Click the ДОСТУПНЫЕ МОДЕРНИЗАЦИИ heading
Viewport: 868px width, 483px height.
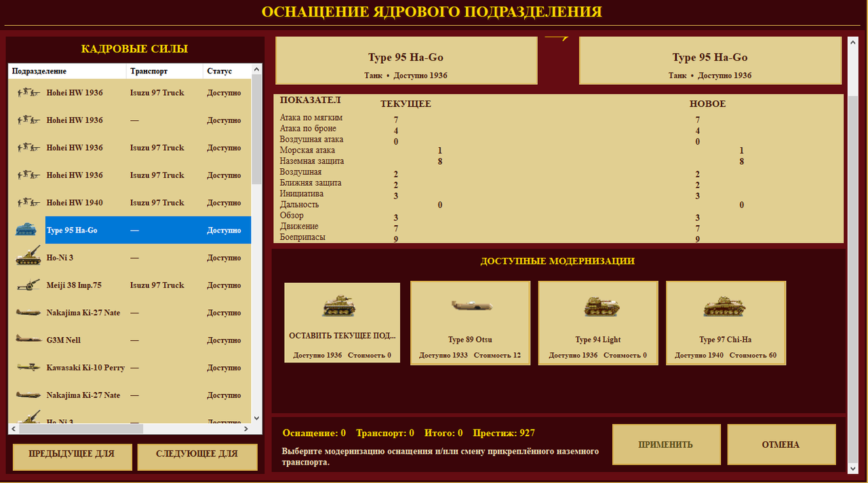[x=557, y=260]
